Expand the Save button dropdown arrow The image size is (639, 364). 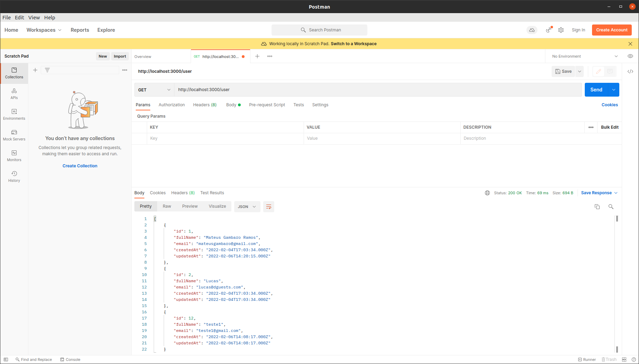[580, 71]
